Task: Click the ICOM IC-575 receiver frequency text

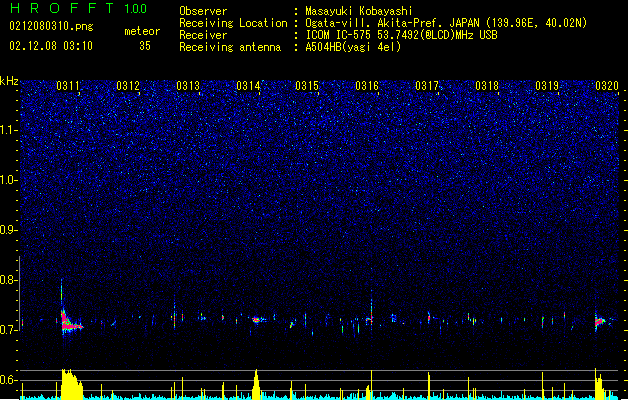Action: (402, 35)
